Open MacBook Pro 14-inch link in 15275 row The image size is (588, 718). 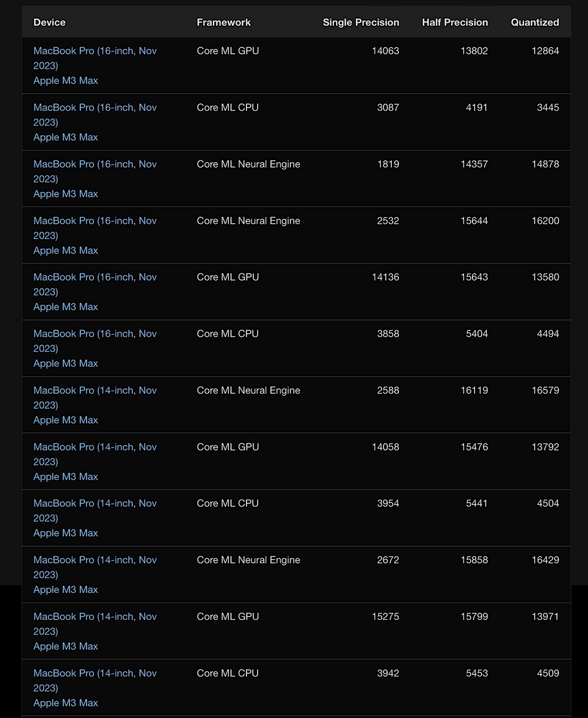tap(95, 623)
